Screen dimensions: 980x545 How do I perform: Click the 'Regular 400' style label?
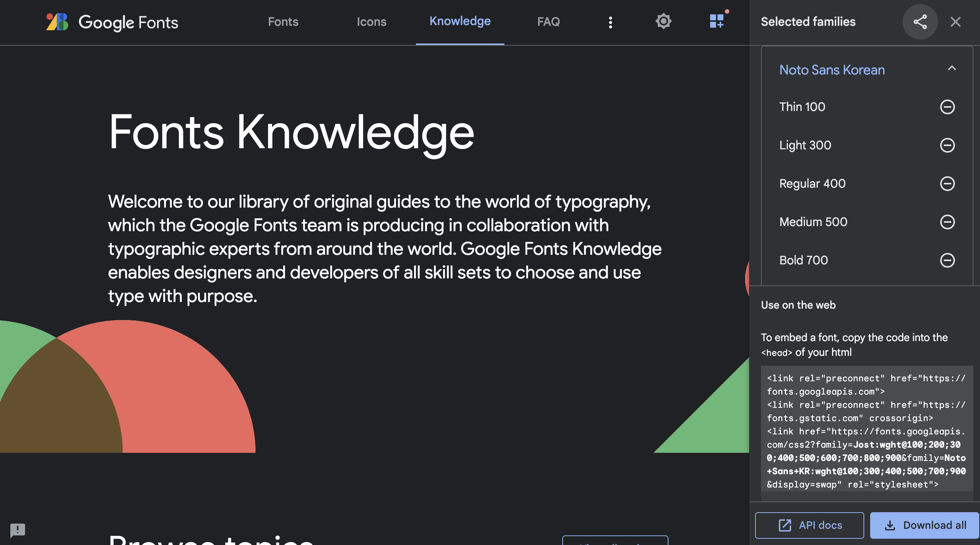(x=812, y=183)
